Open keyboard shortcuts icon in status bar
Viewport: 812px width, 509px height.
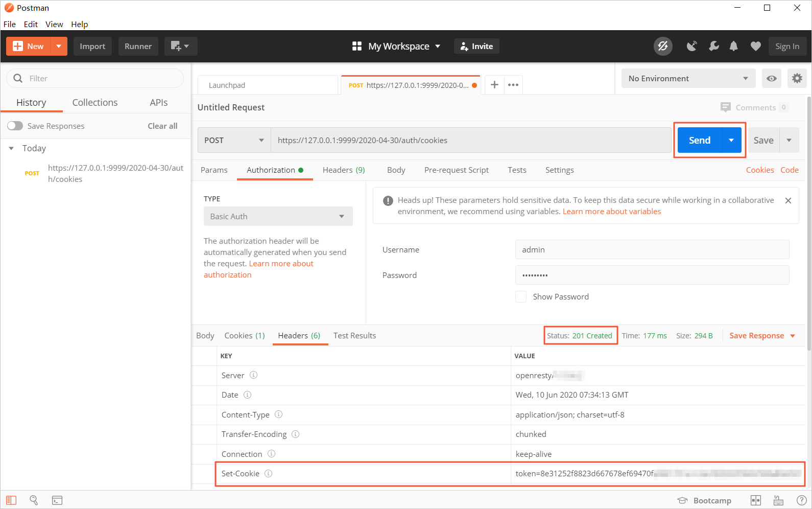point(778,500)
